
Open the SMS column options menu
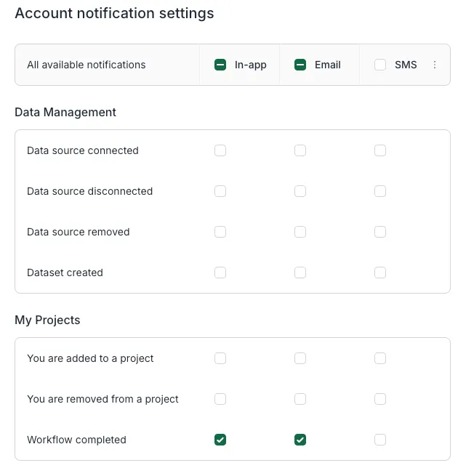(435, 65)
